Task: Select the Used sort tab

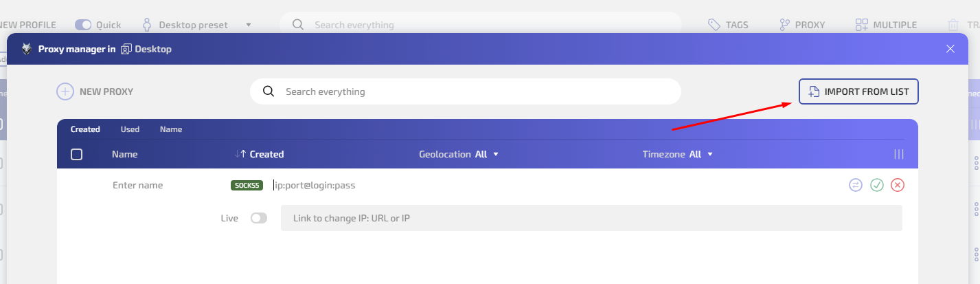Action: 130,129
